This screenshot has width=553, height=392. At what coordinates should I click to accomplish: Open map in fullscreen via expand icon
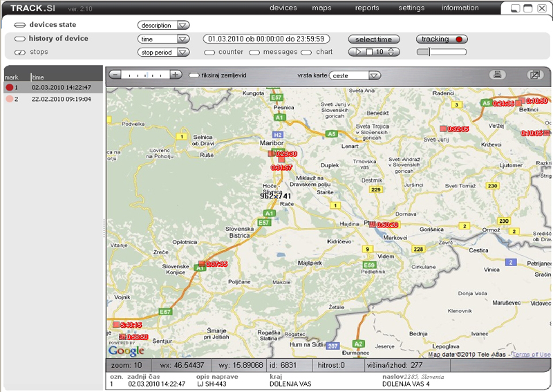[x=534, y=75]
